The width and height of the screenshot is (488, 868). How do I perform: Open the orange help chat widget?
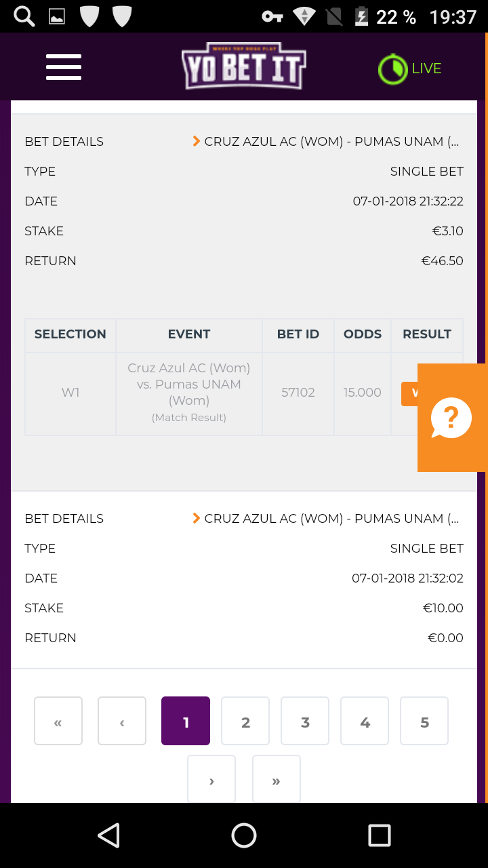452,418
